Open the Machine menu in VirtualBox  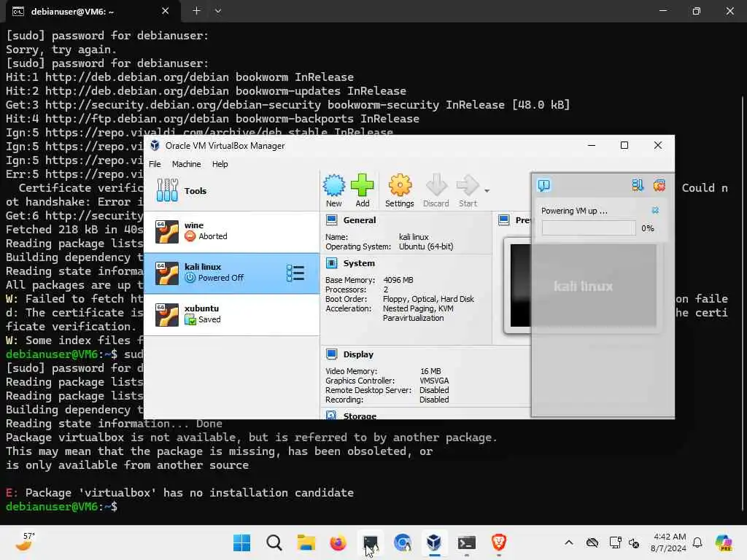tap(186, 164)
